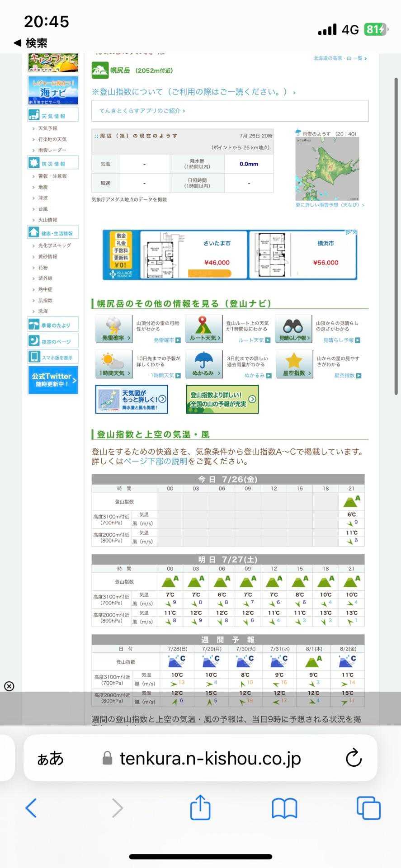Tap the tenkura.n-kishou.co.jp address bar

[210, 758]
